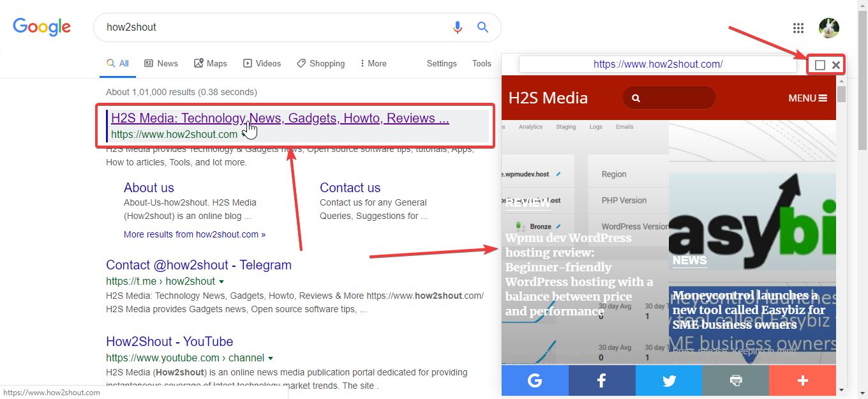
Task: Click the preview scrollbar down arrow
Action: click(841, 390)
